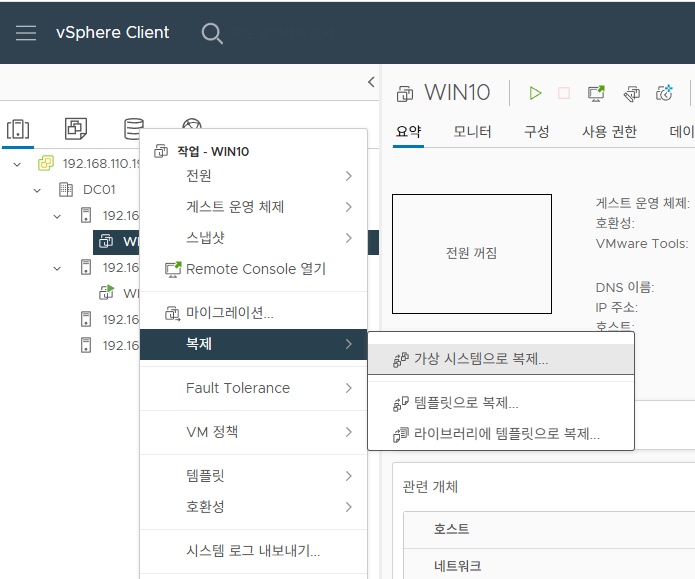Click the take snapshot clock icon
The image size is (695, 579).
coord(664,93)
